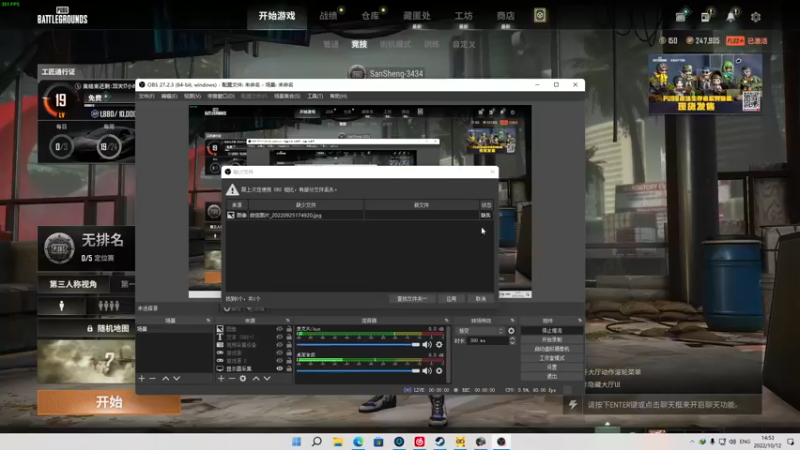Click orange 开始 button in PUBG

click(x=109, y=402)
